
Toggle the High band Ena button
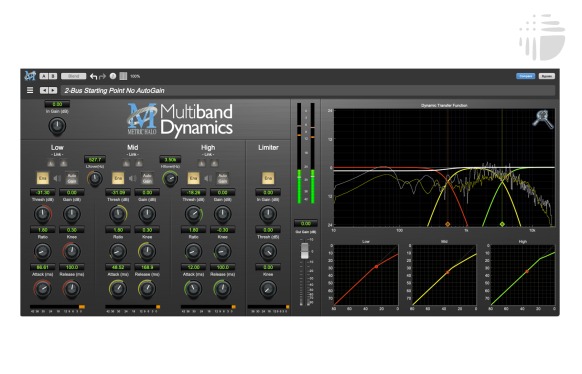193,178
